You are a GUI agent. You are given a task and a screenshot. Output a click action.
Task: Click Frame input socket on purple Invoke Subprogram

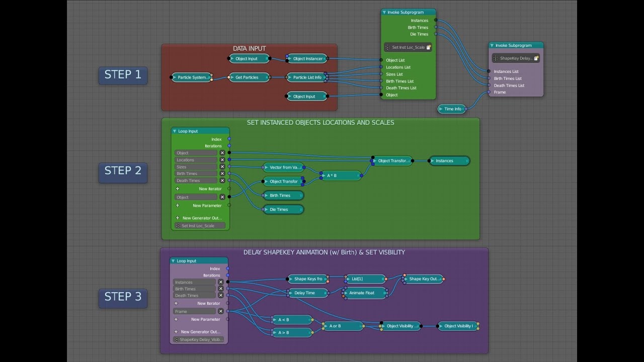tap(489, 93)
